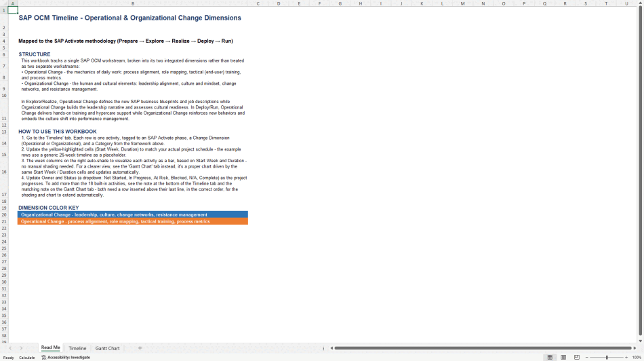644x361 pixels.
Task: Open Accessibility: Investigate status item
Action: pos(66,358)
